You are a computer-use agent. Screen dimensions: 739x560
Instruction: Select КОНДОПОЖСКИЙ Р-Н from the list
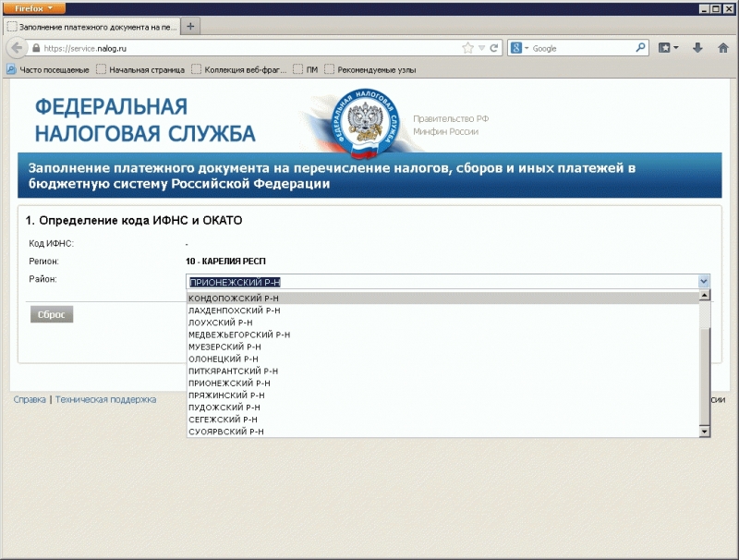coord(234,298)
